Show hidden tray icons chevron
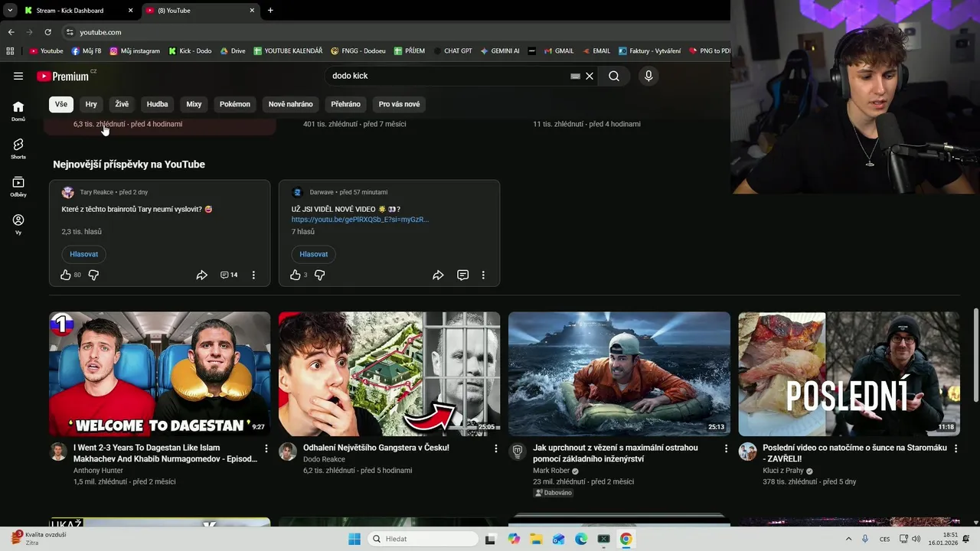Image resolution: width=980 pixels, height=551 pixels. pos(848,539)
